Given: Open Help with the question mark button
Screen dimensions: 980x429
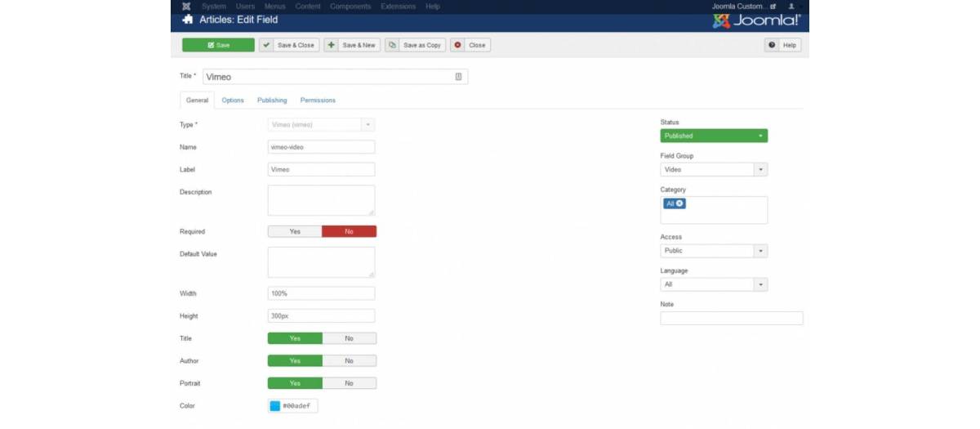Looking at the screenshot, I should (x=782, y=45).
